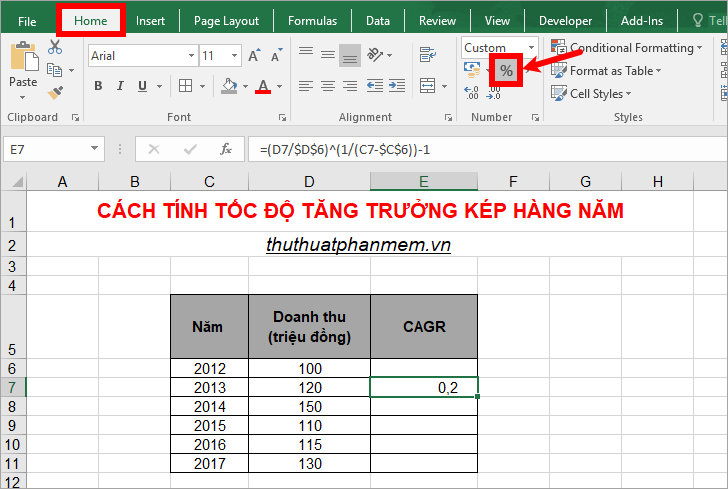Open Paste options dropdown arrow

click(x=22, y=98)
